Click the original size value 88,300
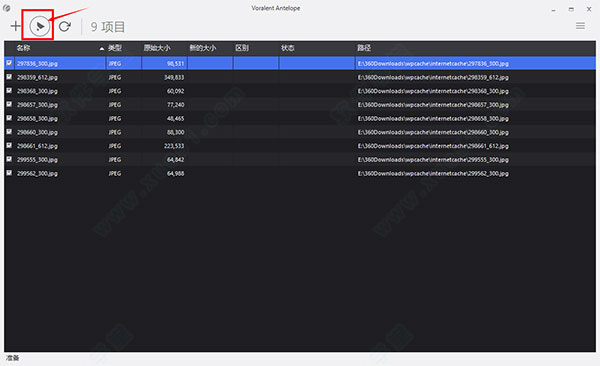 (175, 132)
